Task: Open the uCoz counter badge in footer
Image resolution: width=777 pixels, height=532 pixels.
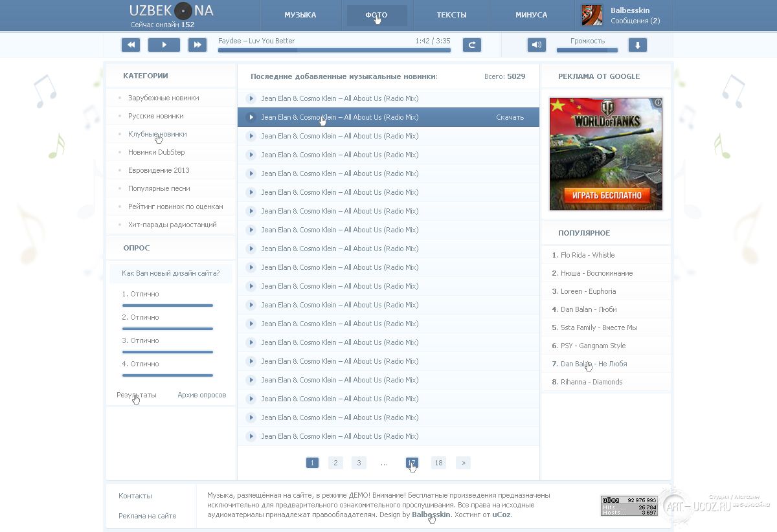Action: pyautogui.click(x=629, y=505)
